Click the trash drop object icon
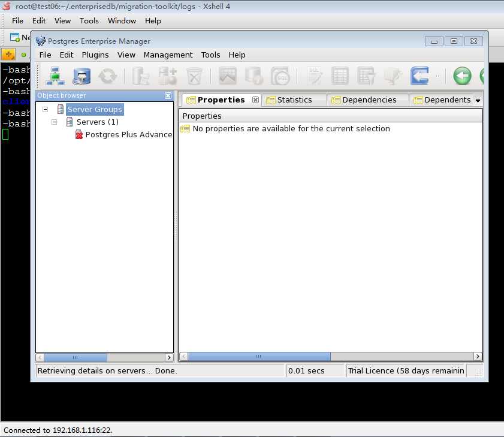The width and height of the screenshot is (504, 437). coord(194,76)
